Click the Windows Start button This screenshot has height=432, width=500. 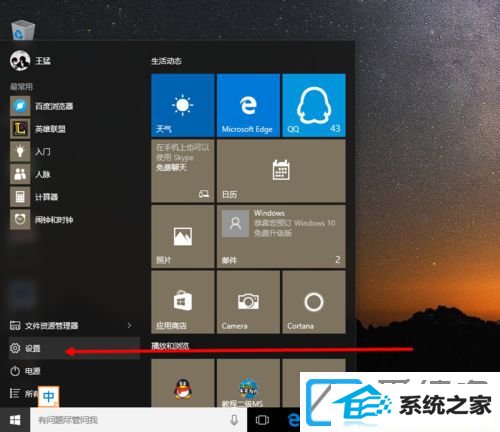coord(15,420)
